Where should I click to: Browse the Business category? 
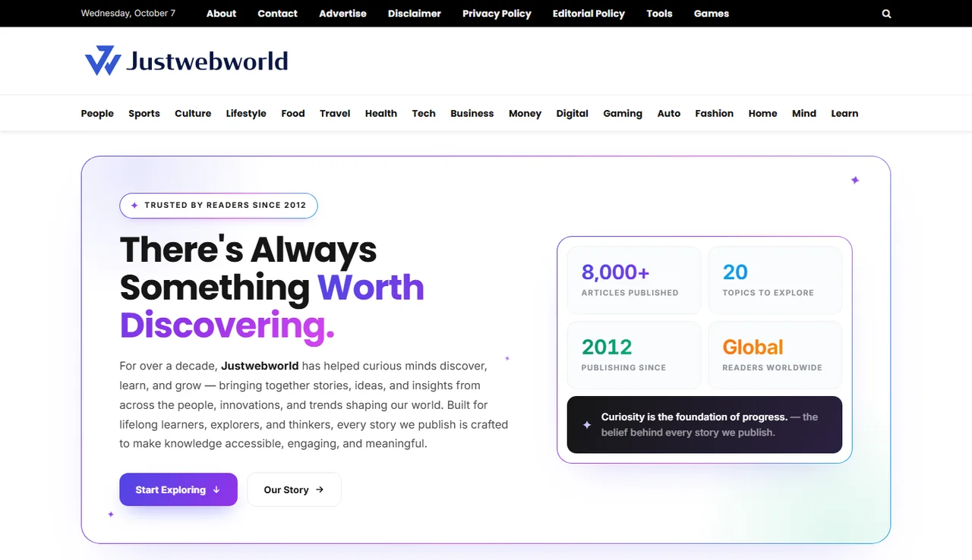[x=472, y=114]
